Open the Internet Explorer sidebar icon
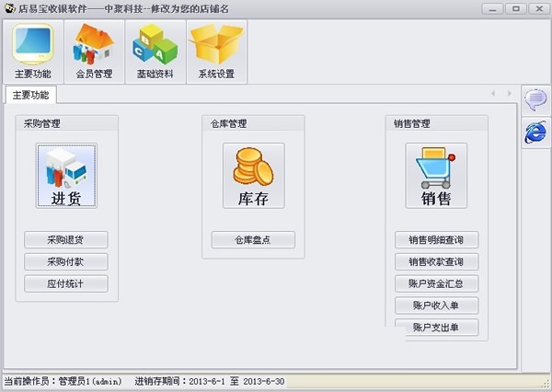Image resolution: width=552 pixels, height=392 pixels. (x=535, y=133)
